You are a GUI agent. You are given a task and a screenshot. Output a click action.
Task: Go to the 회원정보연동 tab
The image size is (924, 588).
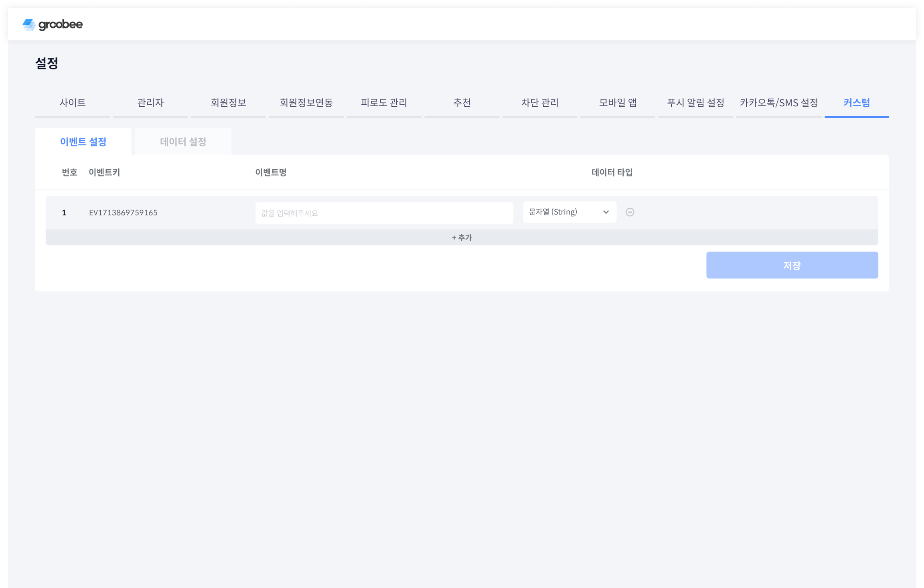coord(306,103)
